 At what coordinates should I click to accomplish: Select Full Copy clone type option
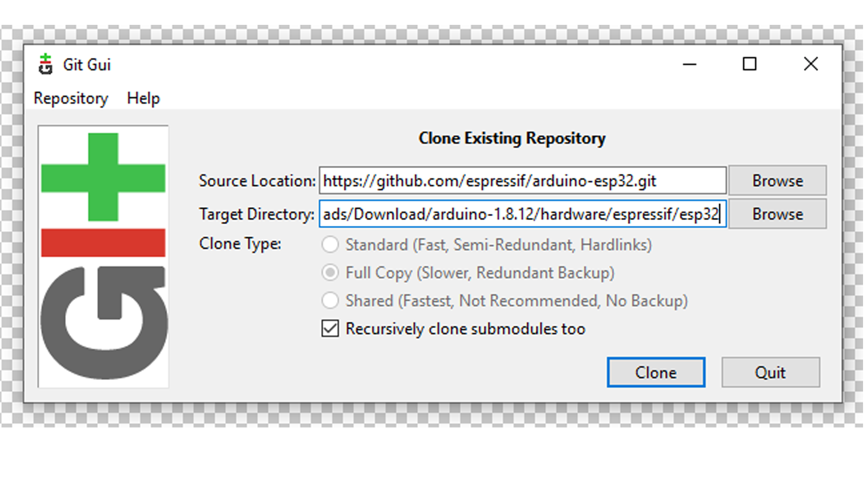(330, 272)
